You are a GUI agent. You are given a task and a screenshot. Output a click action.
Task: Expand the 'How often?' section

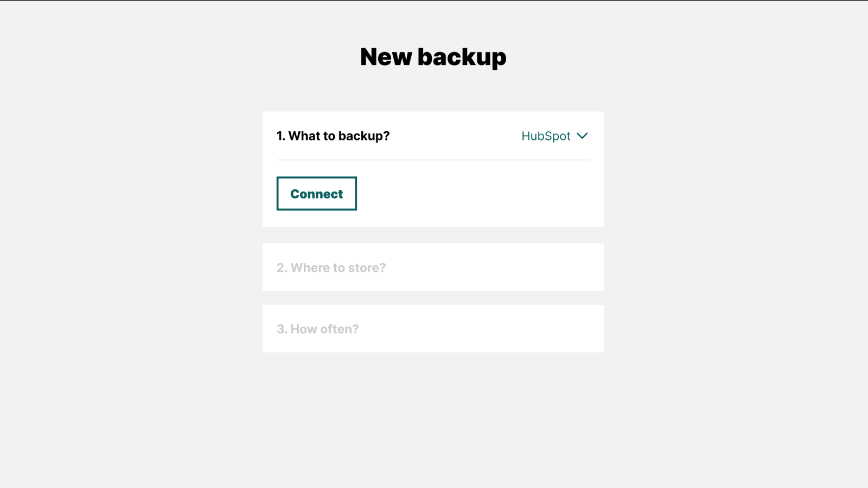433,329
